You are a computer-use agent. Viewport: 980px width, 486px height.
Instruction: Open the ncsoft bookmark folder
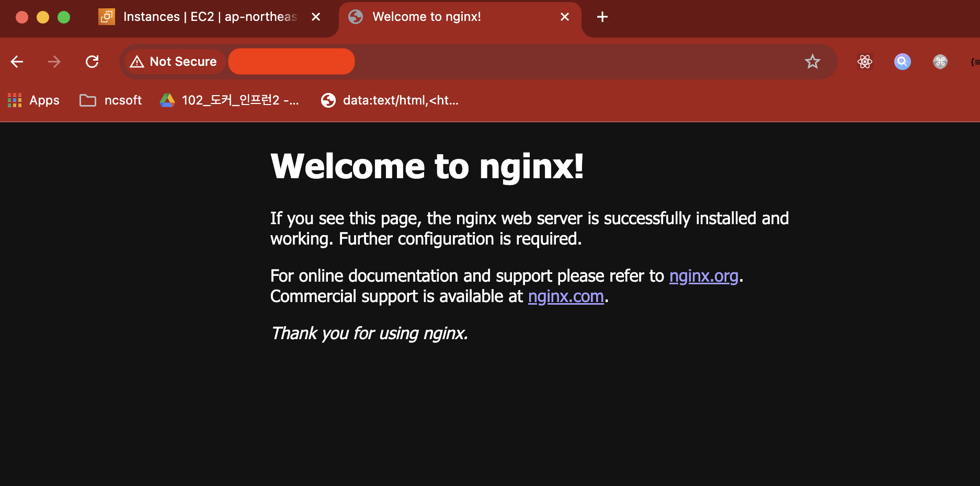pos(110,100)
